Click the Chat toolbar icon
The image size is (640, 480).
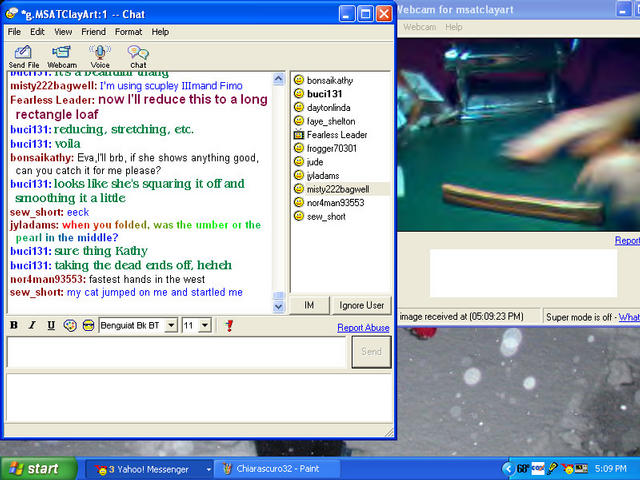[x=138, y=57]
